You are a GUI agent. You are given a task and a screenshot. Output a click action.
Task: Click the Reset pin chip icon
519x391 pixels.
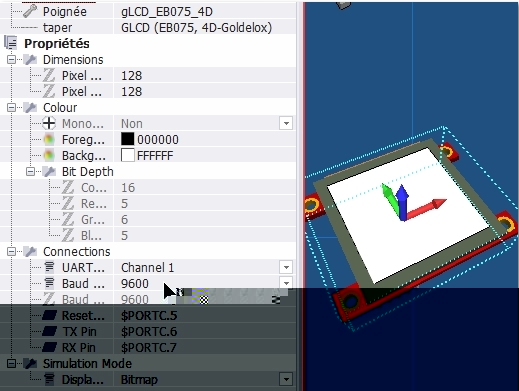[x=49, y=315]
